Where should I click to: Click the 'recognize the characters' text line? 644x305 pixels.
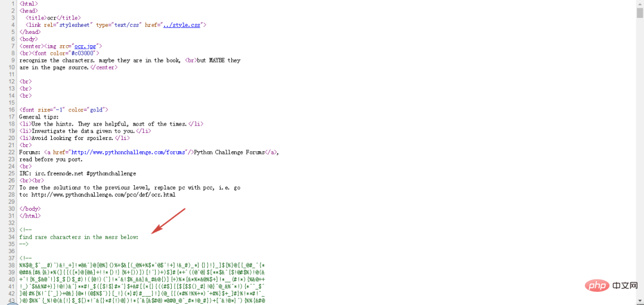coord(130,60)
